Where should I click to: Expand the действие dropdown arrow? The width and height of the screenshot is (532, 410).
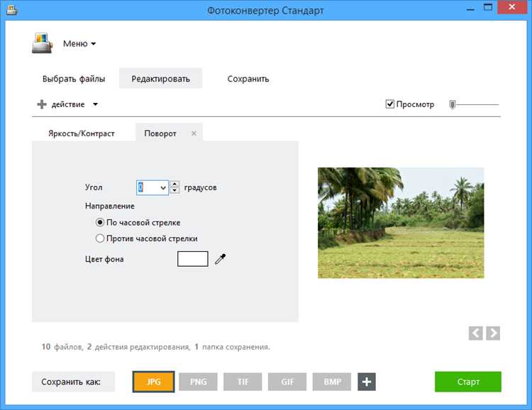coord(95,104)
